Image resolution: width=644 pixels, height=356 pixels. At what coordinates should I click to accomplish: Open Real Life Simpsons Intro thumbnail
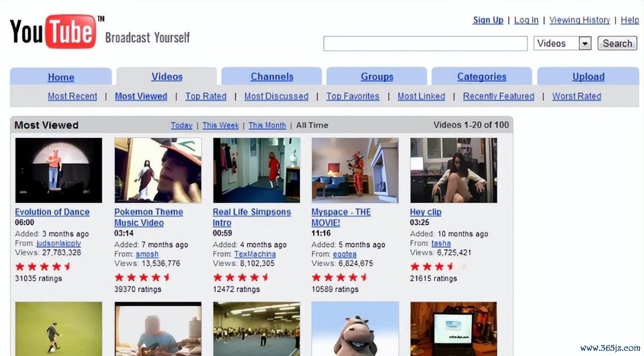[256, 170]
